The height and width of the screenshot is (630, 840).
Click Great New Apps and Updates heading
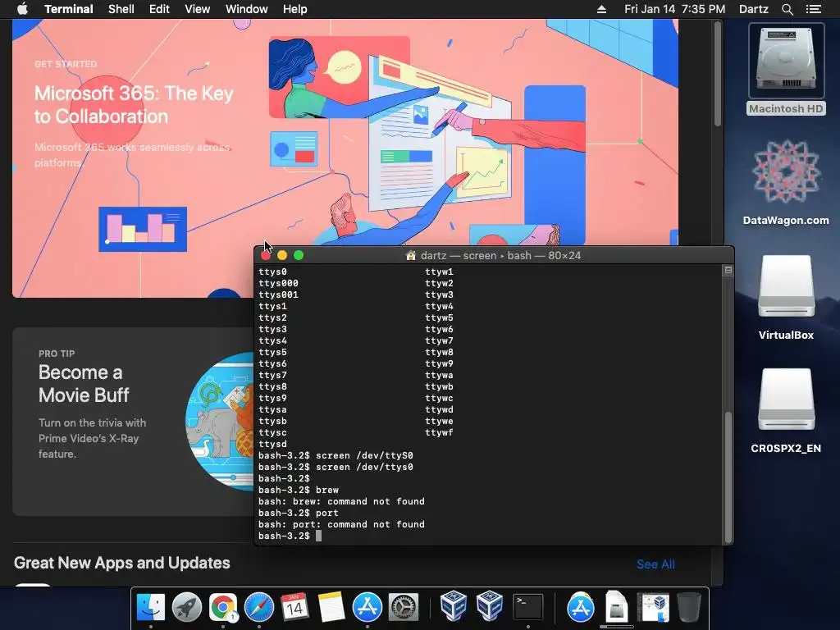click(x=121, y=563)
